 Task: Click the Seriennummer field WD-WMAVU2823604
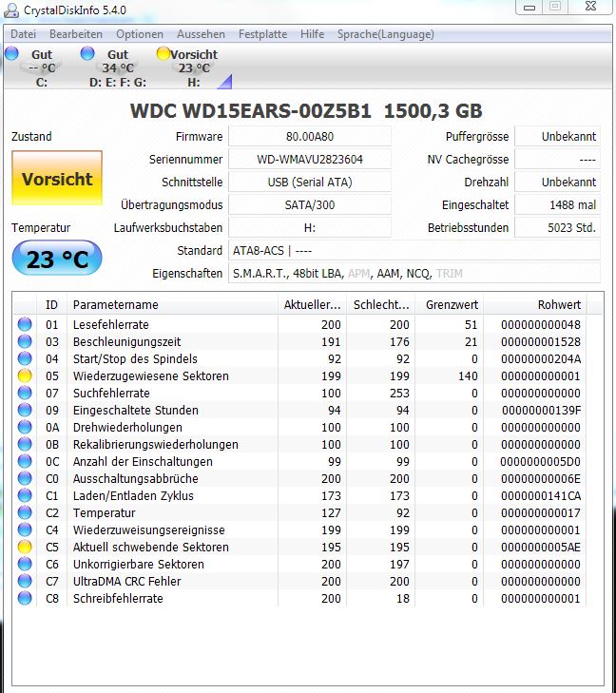[x=310, y=159]
